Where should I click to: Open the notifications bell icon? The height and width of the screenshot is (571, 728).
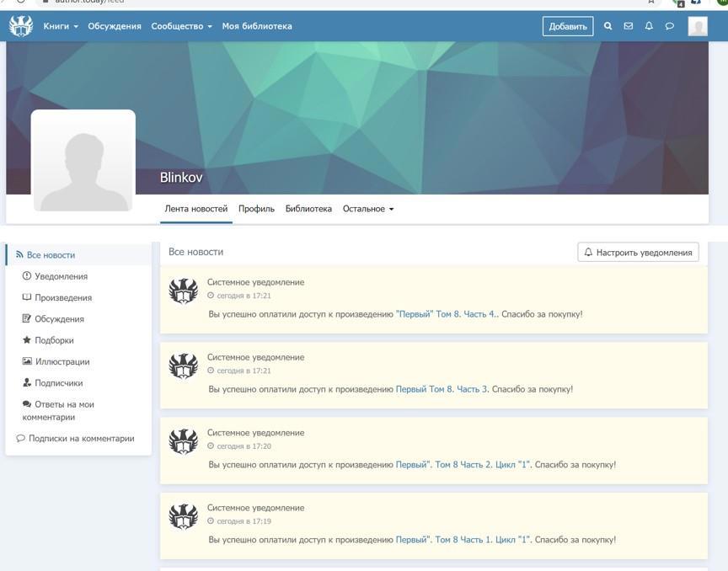pos(649,26)
